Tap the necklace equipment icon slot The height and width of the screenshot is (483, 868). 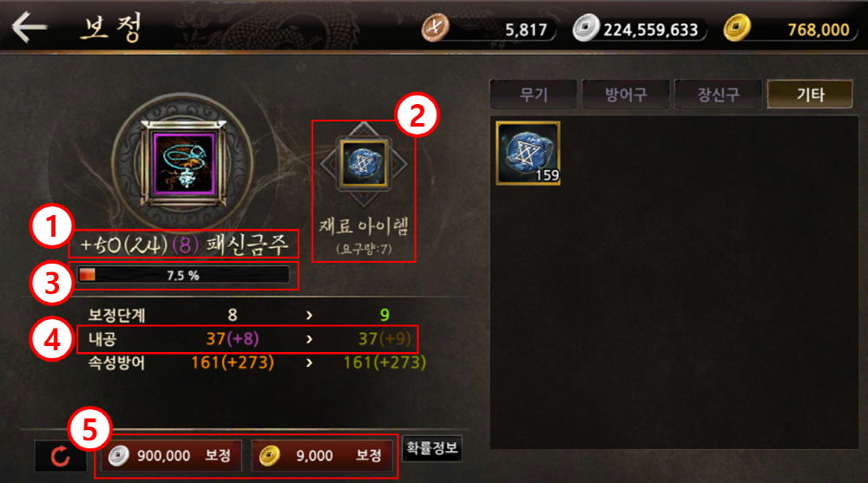pos(183,163)
